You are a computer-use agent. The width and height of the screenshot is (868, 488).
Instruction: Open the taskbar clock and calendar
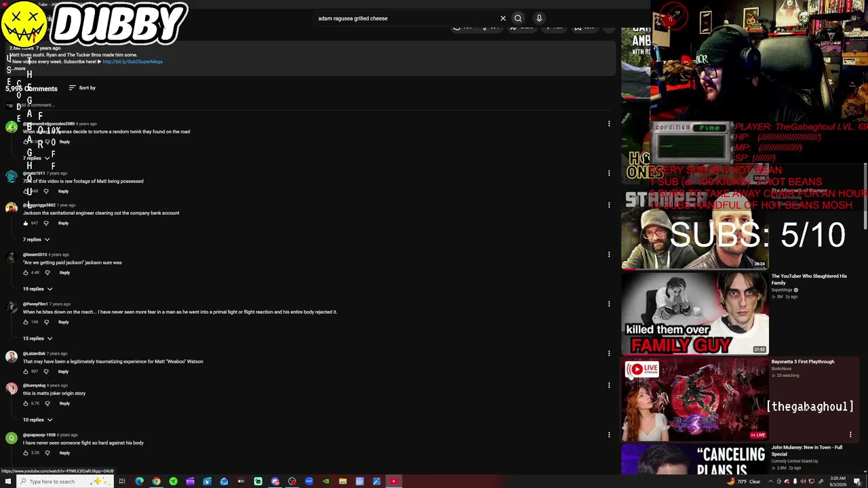[x=838, y=482]
